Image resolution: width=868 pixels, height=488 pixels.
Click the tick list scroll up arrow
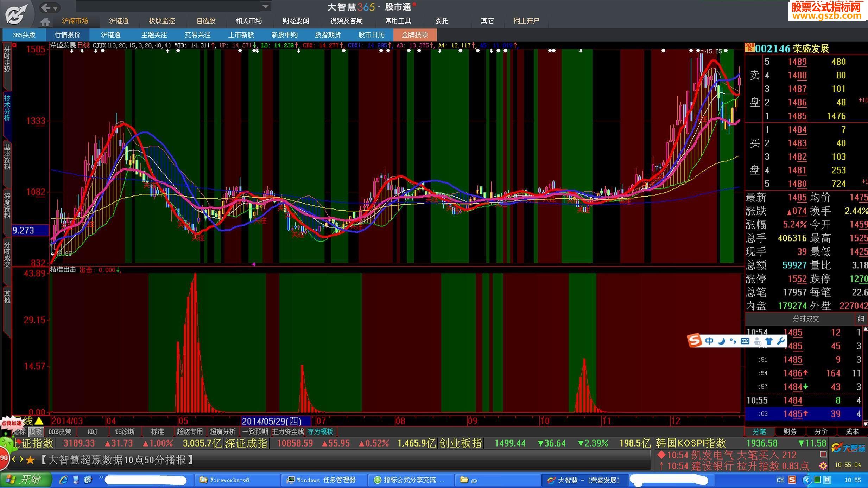point(865,329)
